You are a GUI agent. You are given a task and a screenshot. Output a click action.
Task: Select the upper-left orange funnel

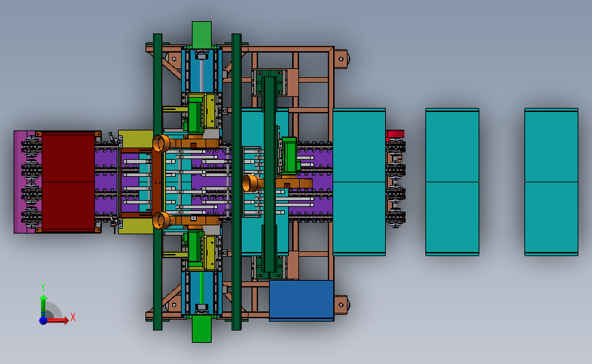tap(162, 143)
